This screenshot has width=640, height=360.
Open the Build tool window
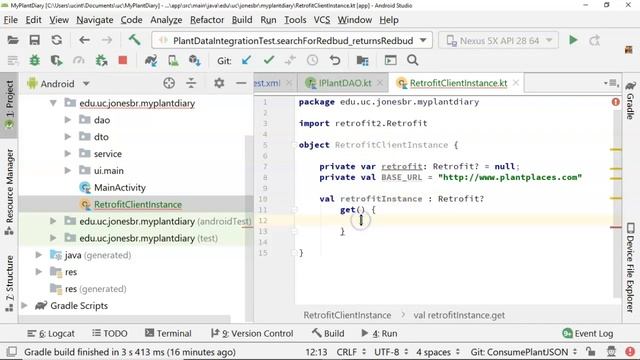pyautogui.click(x=329, y=333)
